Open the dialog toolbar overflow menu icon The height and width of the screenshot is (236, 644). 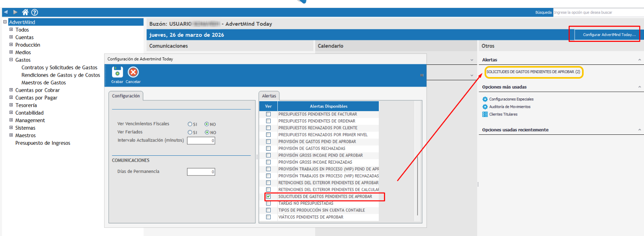(x=421, y=75)
